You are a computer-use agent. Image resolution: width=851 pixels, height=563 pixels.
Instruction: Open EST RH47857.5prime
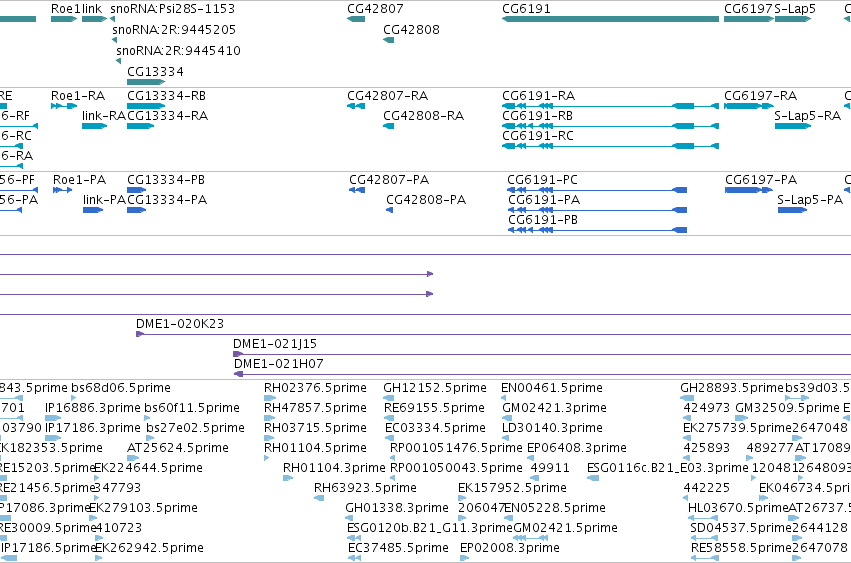(269, 418)
